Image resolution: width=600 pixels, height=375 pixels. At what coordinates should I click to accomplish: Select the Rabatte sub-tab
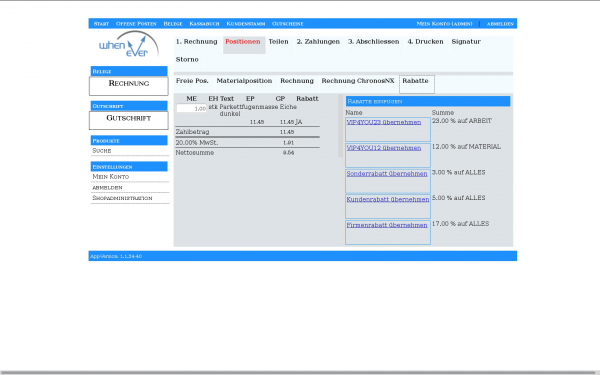coord(417,84)
